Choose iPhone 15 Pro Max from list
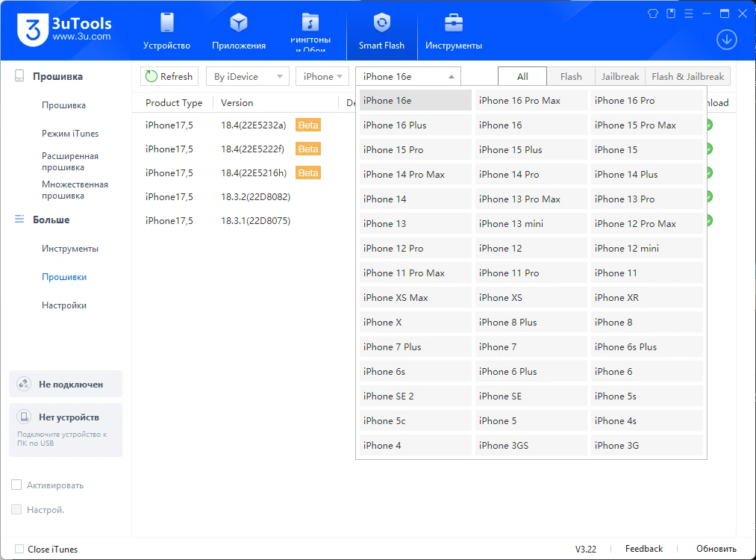 (x=646, y=125)
